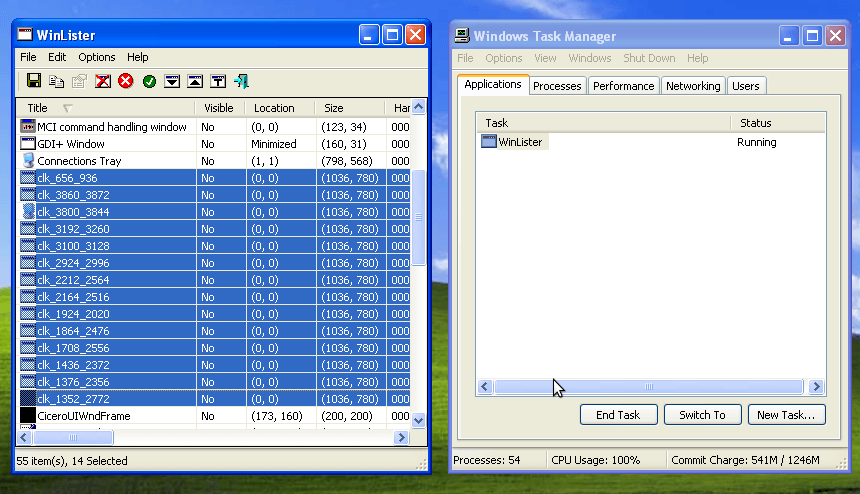Viewport: 860px width, 494px height.
Task: Open the Windows menu in Task Manager
Action: (x=590, y=58)
